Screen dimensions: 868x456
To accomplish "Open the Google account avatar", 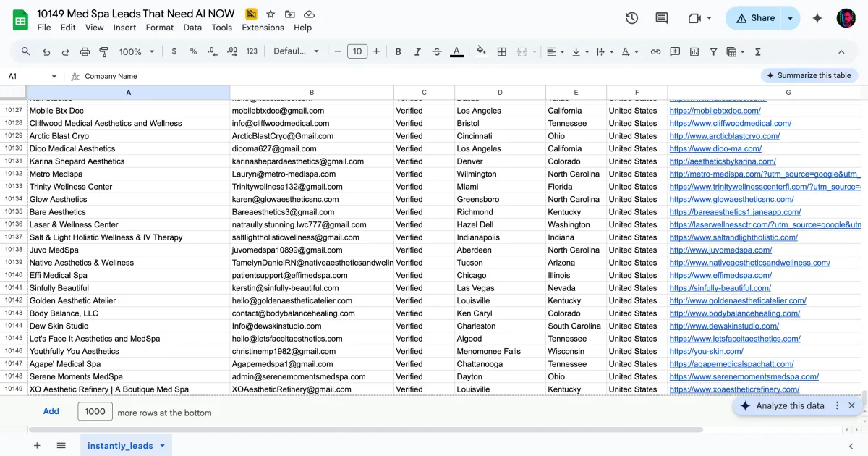I will 846,18.
